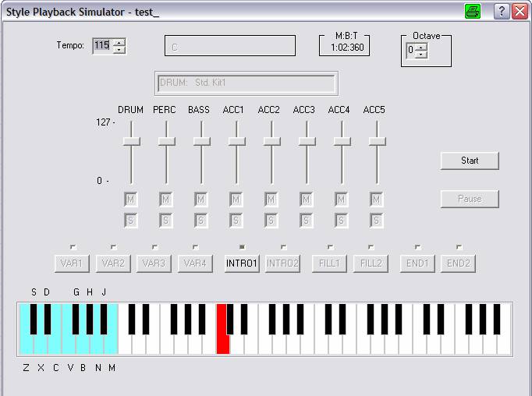Click the indicator box above END2
The height and width of the screenshot is (396, 532).
[x=459, y=247]
